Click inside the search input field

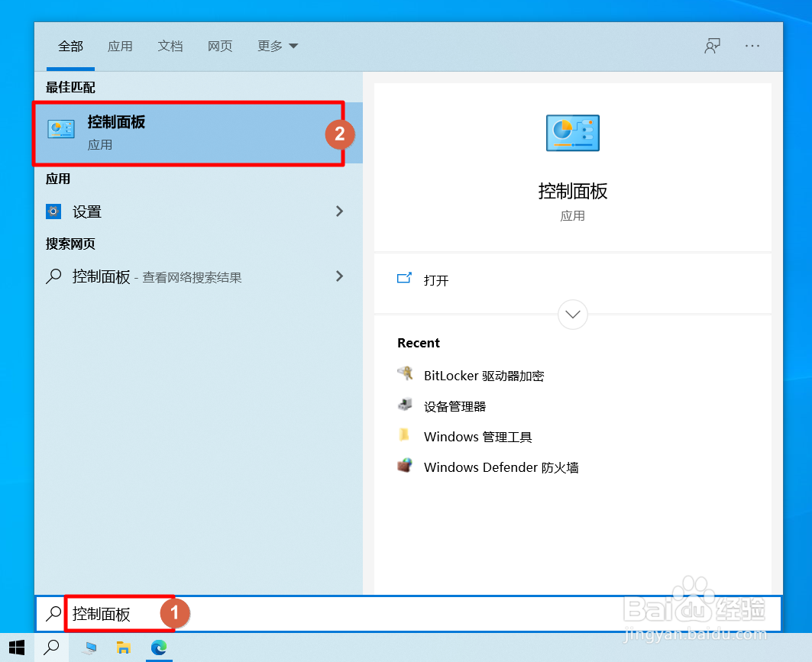click(115, 613)
